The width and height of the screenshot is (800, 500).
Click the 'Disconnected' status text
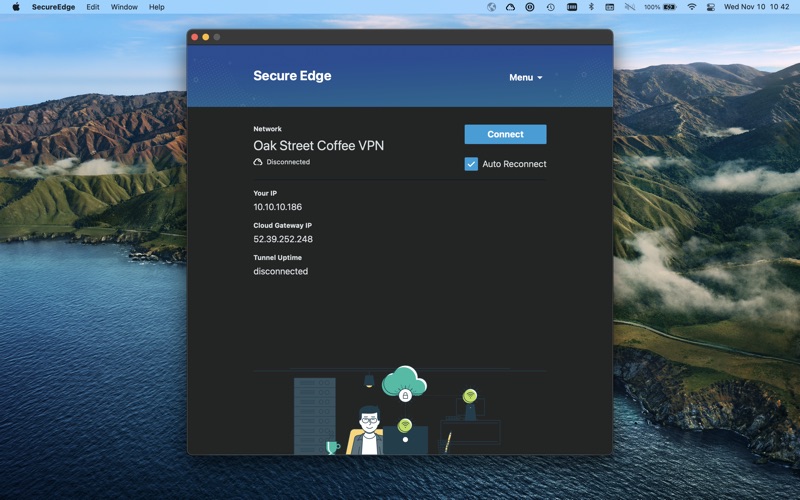tap(288, 162)
